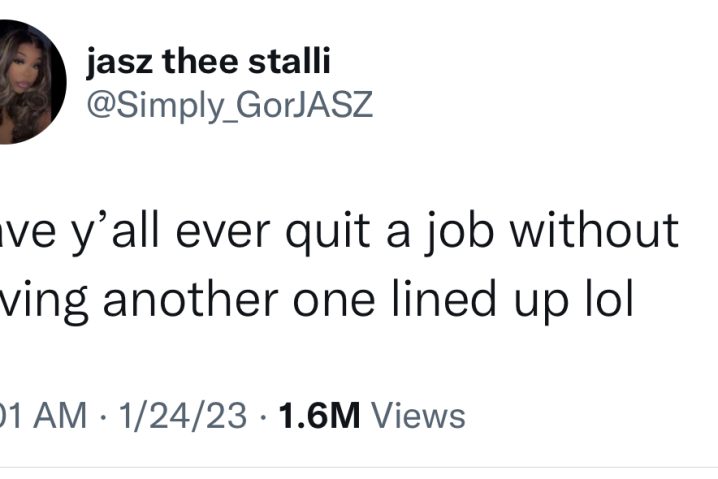Open the profile picture of jasz thee stalli
This screenshot has width=718, height=479.
31,82
